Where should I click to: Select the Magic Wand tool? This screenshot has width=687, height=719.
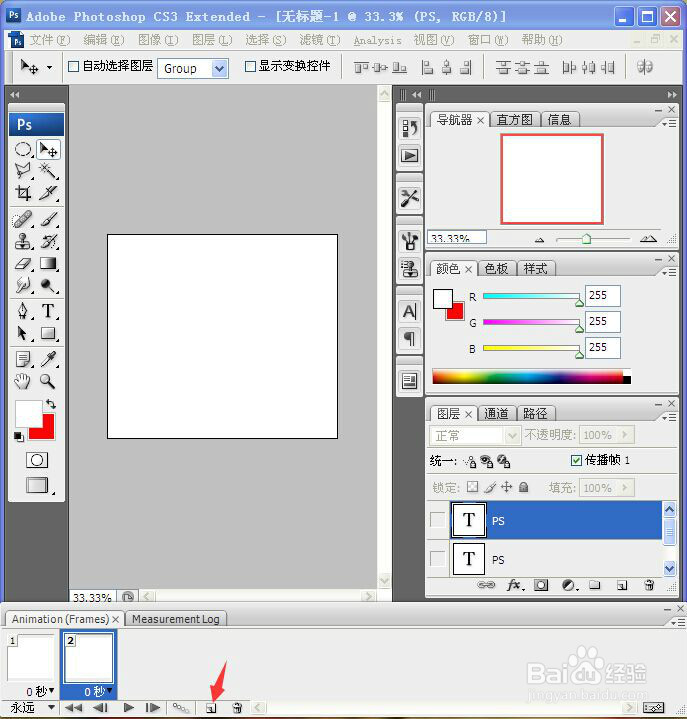pyautogui.click(x=48, y=171)
